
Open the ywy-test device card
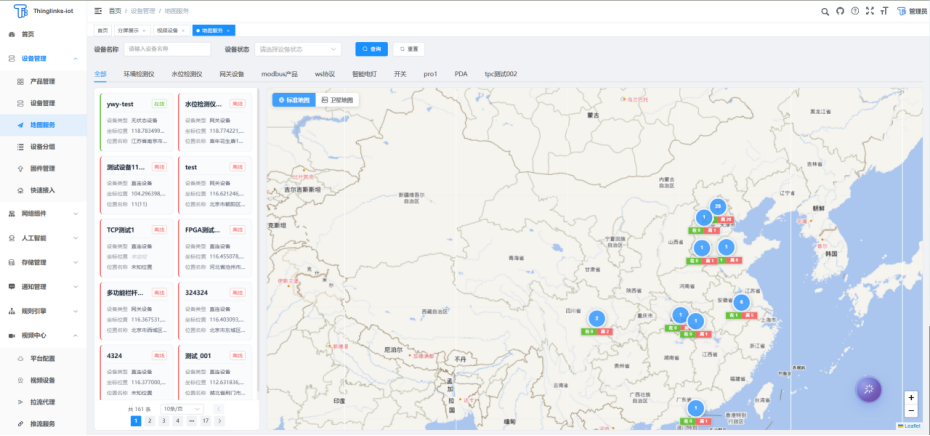[x=136, y=122]
